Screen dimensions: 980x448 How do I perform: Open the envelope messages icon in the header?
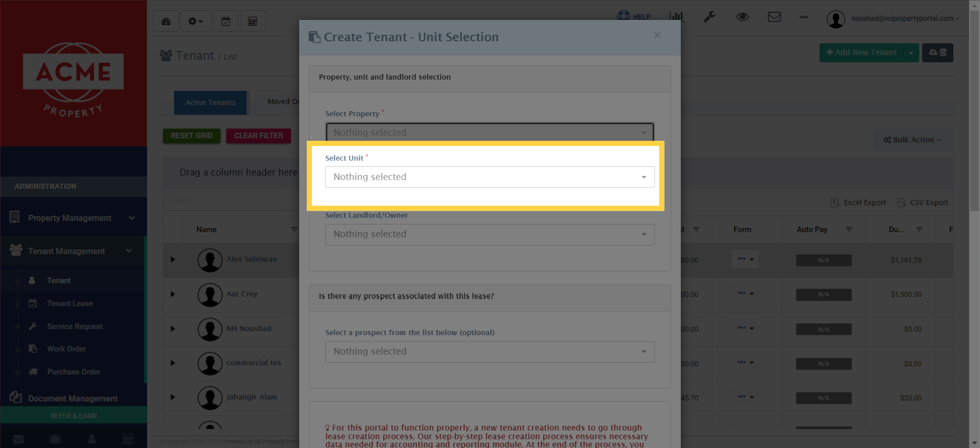click(774, 17)
